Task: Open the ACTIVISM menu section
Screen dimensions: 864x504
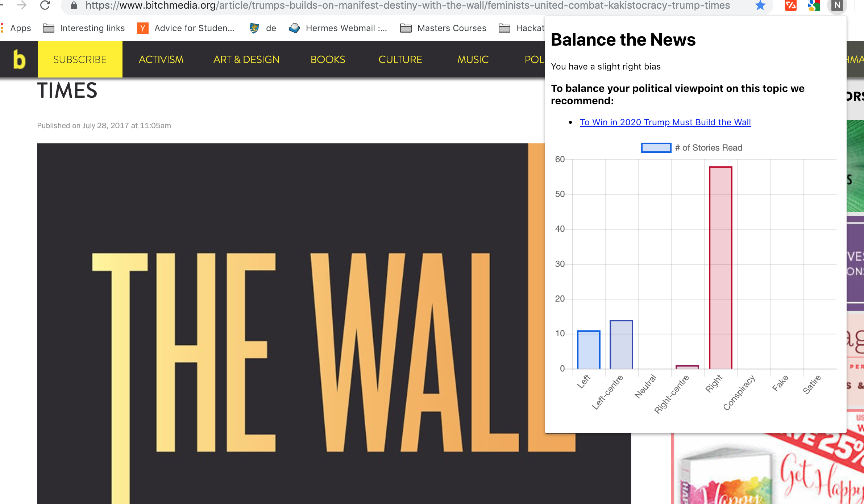Action: click(161, 59)
